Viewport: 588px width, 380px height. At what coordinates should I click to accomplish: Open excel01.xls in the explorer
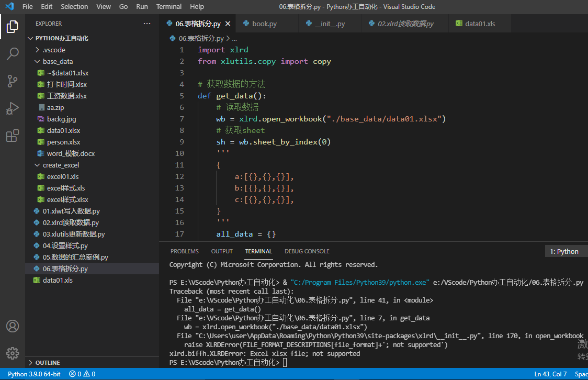92,177
